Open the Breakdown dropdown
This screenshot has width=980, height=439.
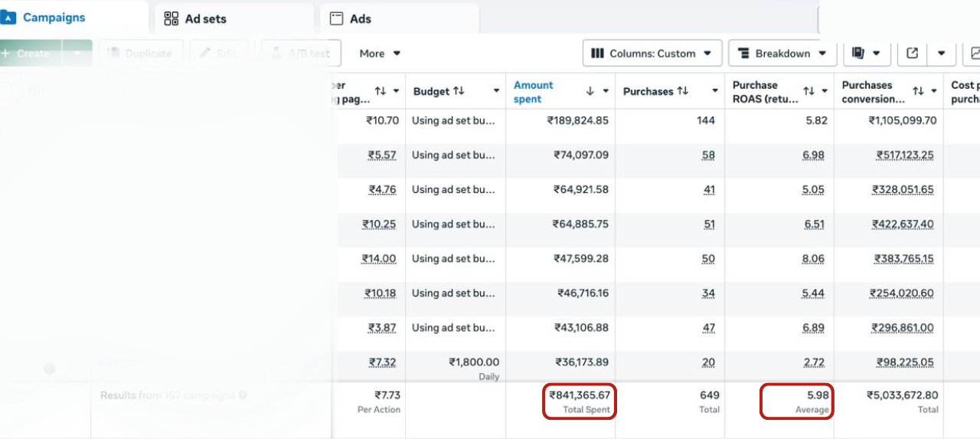(x=782, y=54)
